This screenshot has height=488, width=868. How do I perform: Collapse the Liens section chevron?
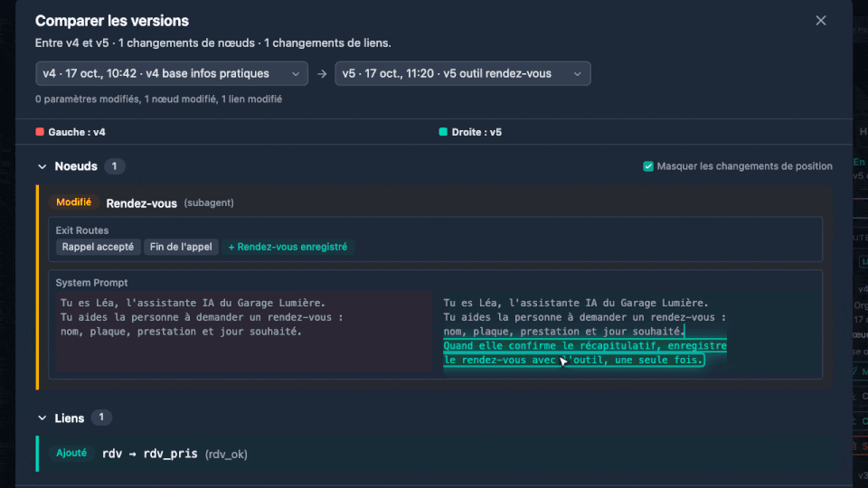click(x=42, y=418)
